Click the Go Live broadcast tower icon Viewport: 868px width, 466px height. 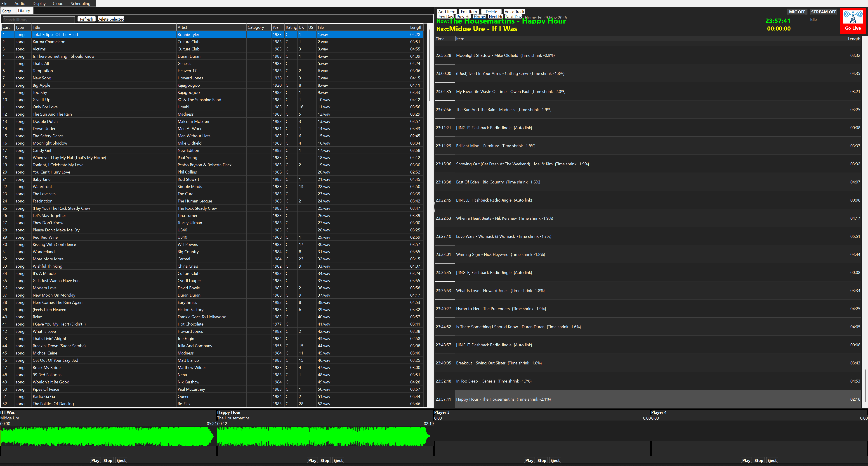tap(853, 17)
